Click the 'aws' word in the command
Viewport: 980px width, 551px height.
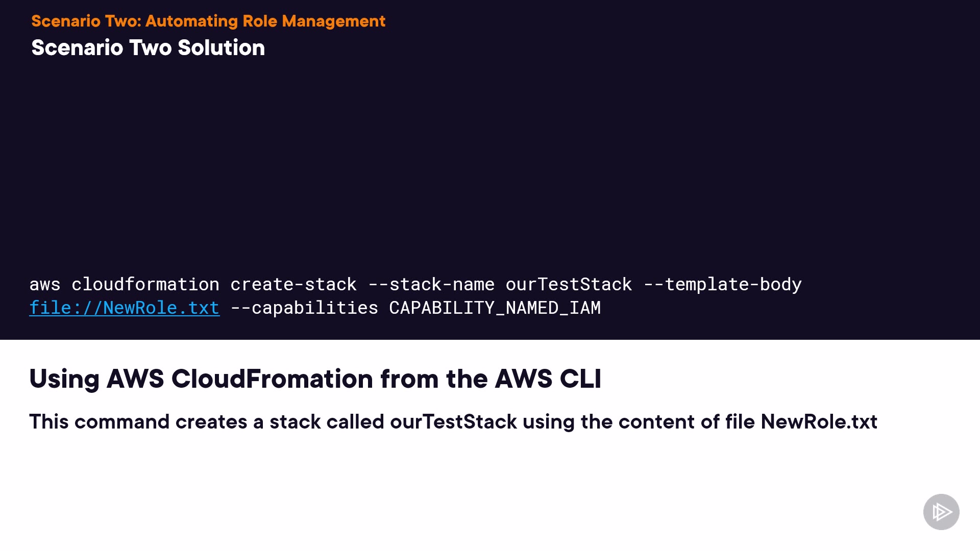click(45, 284)
